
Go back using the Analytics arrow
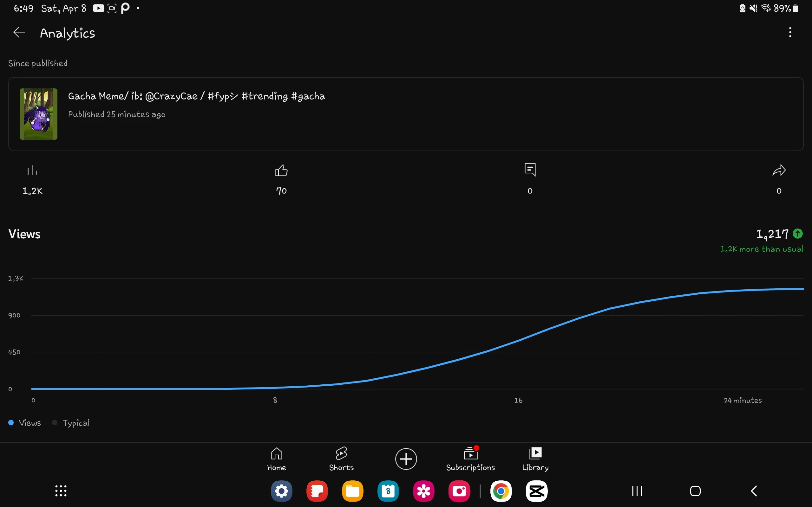point(19,33)
